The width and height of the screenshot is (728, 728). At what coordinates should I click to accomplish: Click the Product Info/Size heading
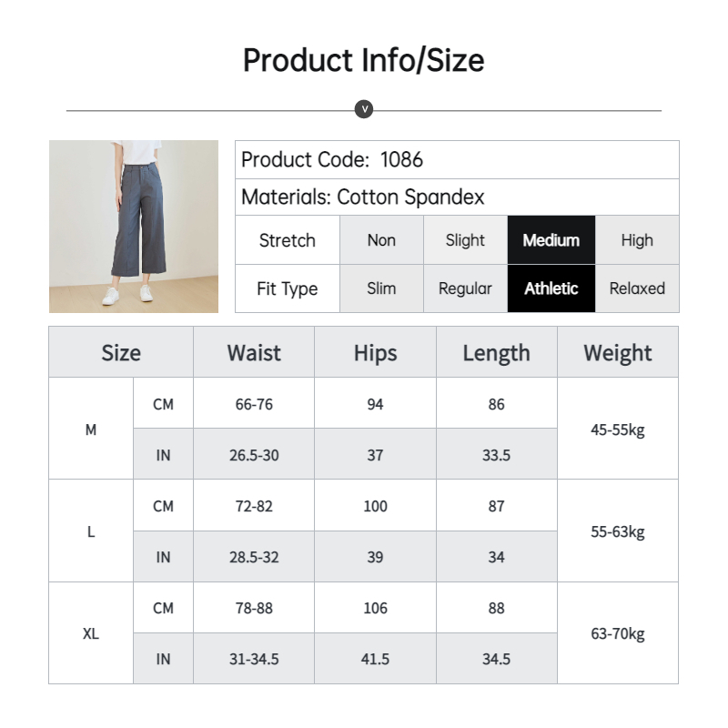pos(363,60)
